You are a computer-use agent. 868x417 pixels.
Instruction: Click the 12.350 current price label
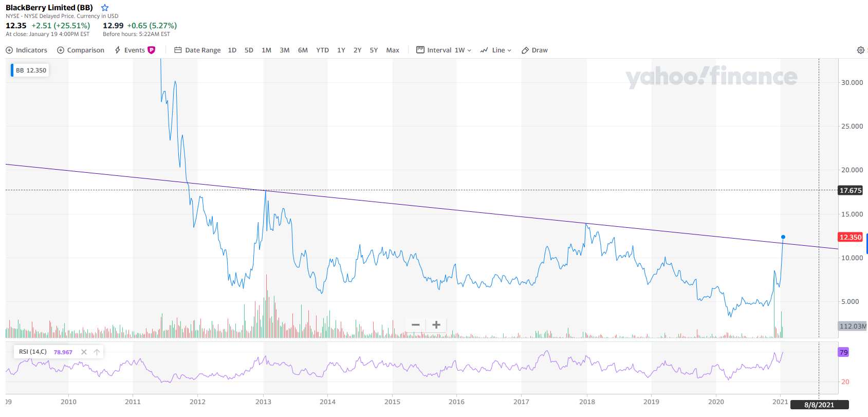point(851,237)
